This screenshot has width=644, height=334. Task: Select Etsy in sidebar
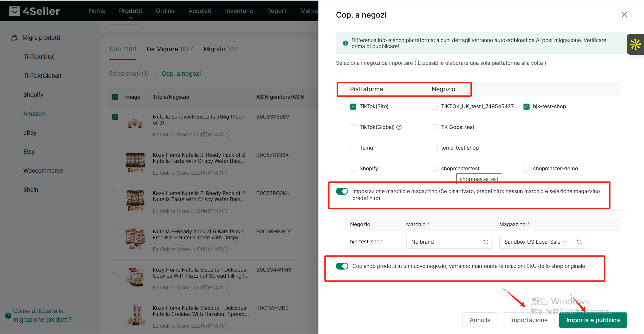coord(29,152)
